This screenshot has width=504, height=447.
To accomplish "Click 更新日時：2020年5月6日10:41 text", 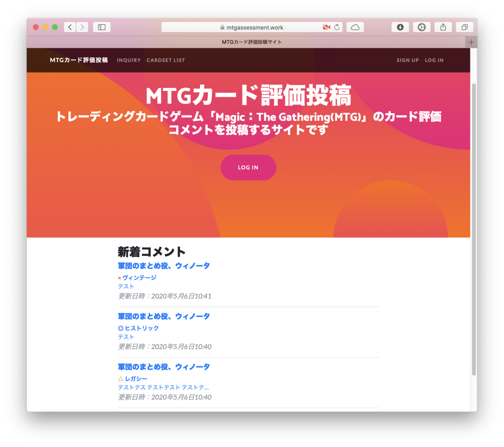I will point(165,296).
